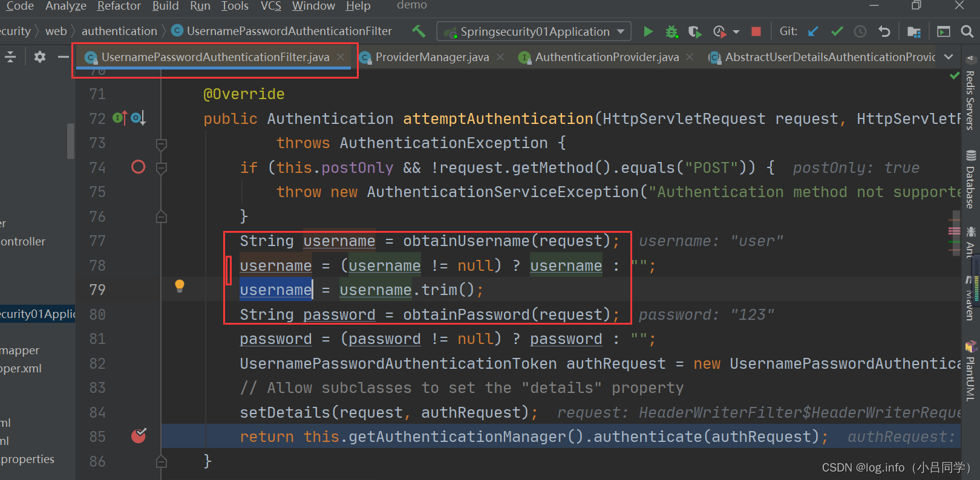Screen dimensions: 980x480
Task: Update project via Git blue arrow
Action: click(x=813, y=31)
